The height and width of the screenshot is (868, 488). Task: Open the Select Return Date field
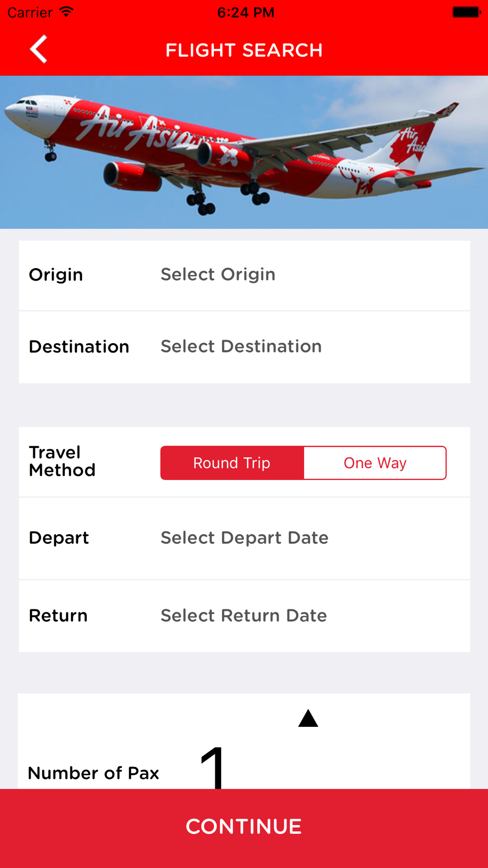pos(244,616)
